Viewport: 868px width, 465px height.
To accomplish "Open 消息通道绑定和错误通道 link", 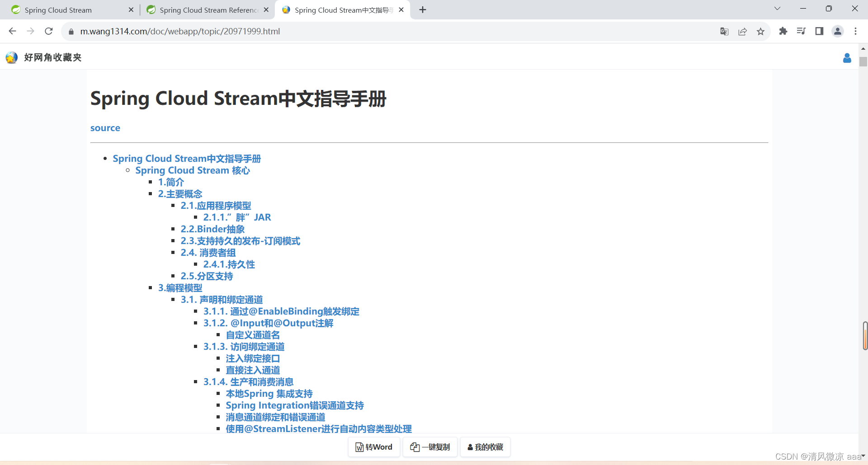I will coord(275,417).
